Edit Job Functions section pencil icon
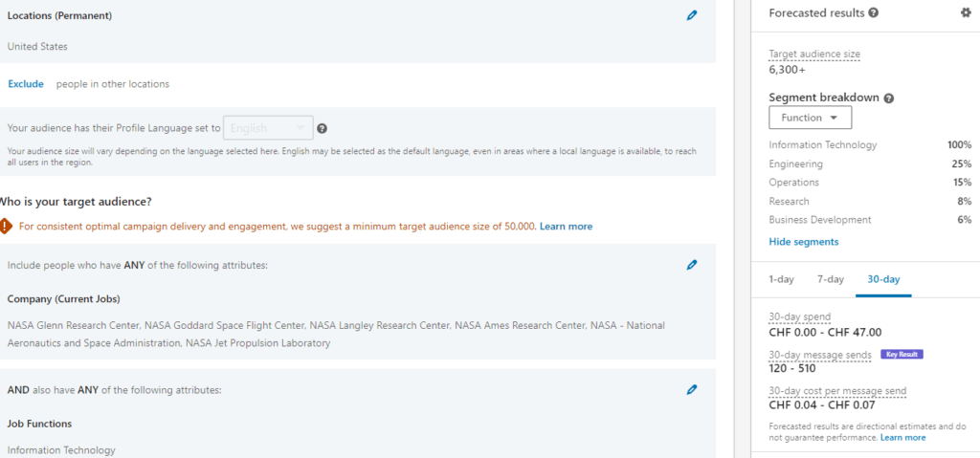This screenshot has height=458, width=980. 691,390
